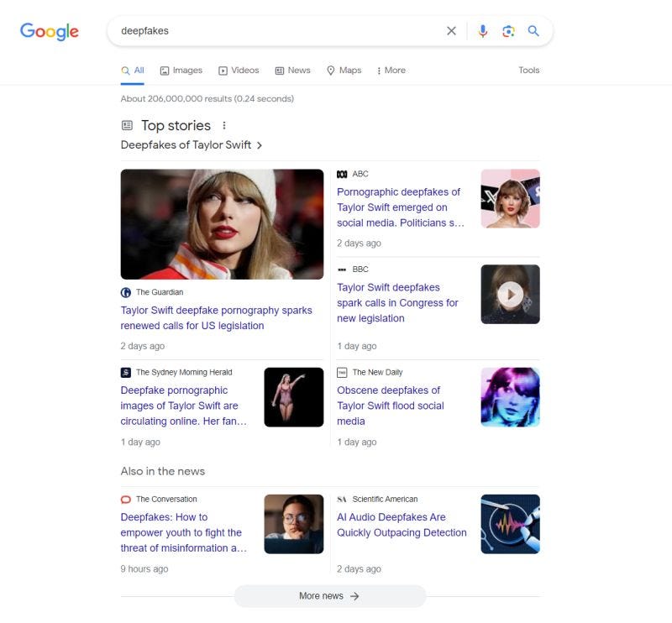
Task: Expand the More search options menu
Action: point(391,71)
